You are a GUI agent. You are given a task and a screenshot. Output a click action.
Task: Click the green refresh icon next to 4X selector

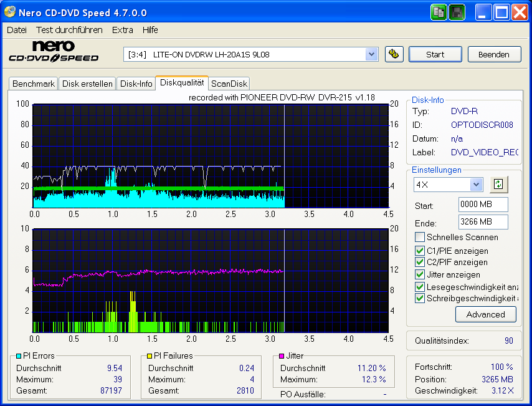[498, 184]
